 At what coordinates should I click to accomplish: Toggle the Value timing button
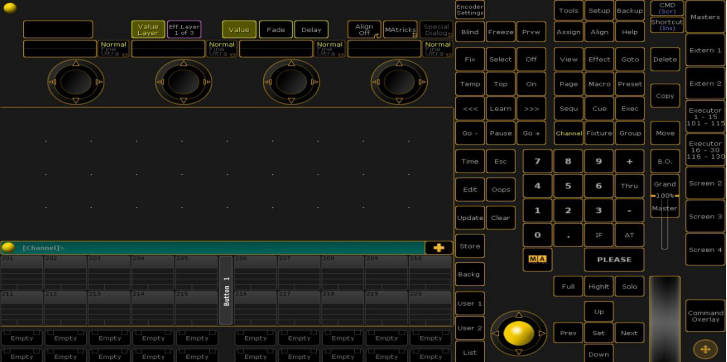(239, 29)
